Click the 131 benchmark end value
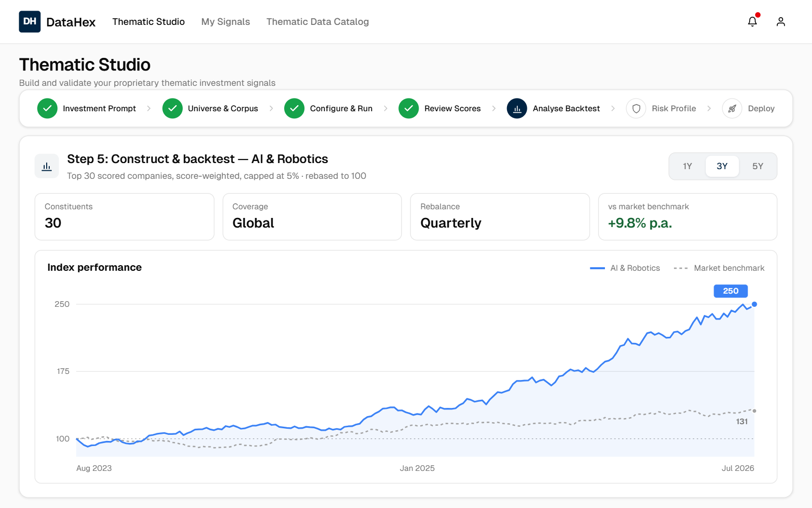812x508 pixels. click(x=742, y=422)
